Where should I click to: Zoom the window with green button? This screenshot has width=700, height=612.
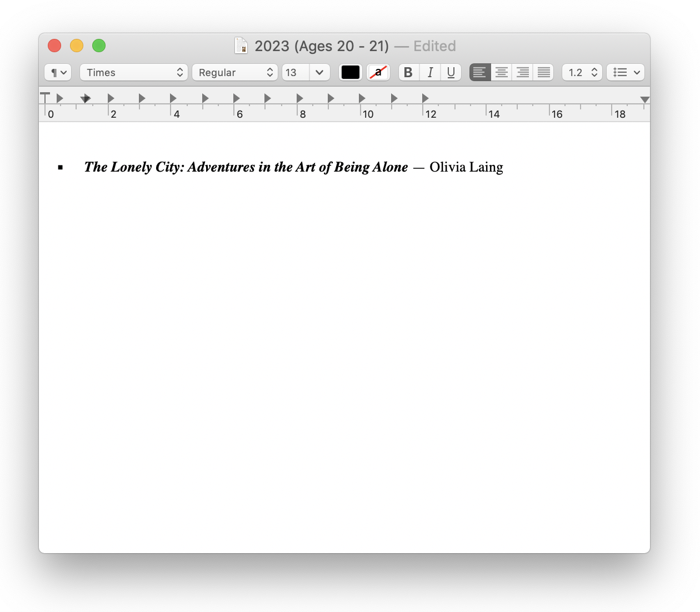coord(99,46)
